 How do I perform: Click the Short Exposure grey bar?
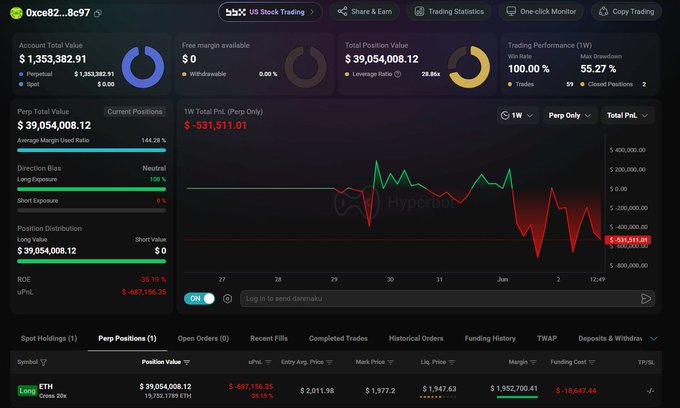click(x=92, y=211)
